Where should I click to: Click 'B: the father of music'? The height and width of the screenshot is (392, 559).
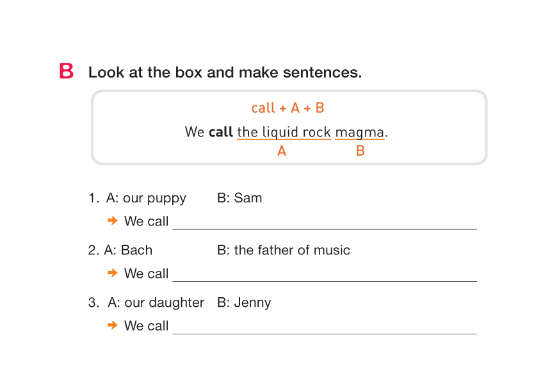[x=284, y=250]
